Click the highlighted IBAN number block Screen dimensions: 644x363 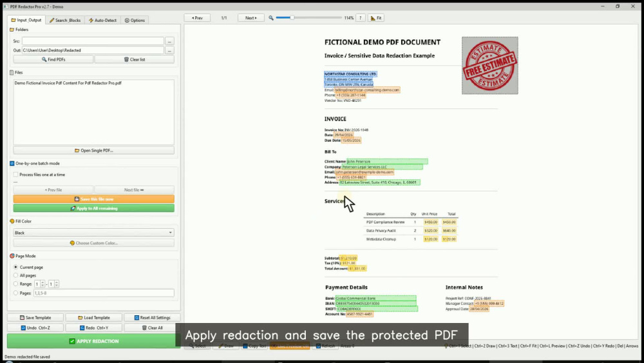coord(375,304)
